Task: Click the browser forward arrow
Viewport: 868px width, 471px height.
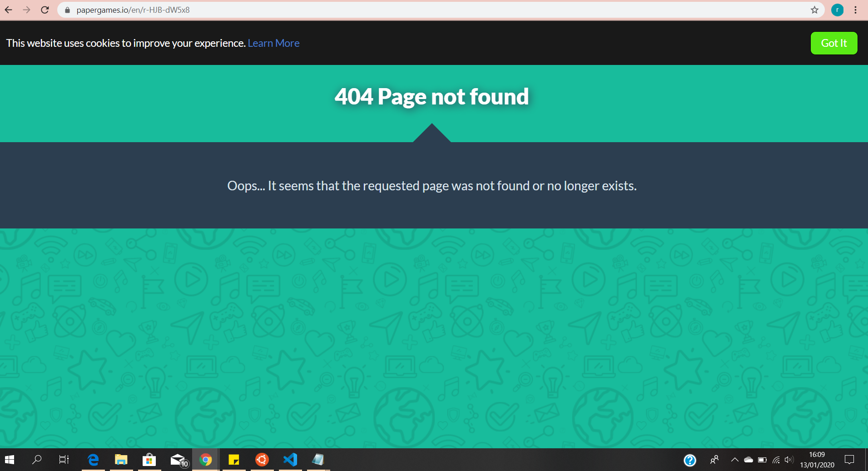Action: coord(27,10)
